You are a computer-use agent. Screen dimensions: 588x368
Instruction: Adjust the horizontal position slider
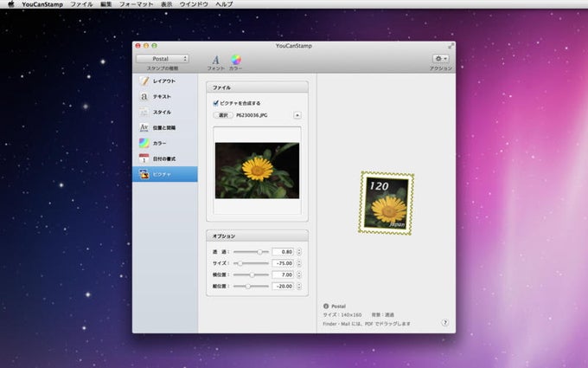click(x=251, y=274)
